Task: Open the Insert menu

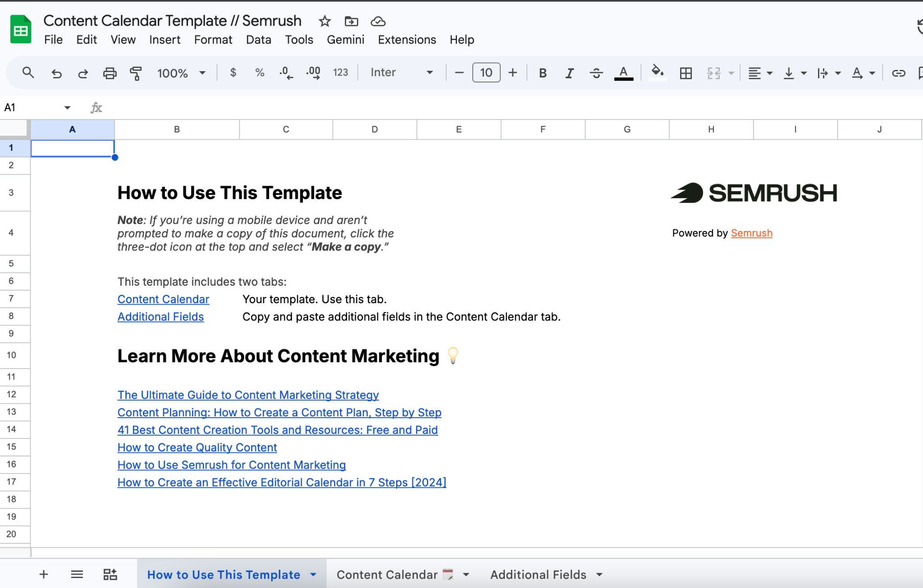Action: click(x=164, y=40)
